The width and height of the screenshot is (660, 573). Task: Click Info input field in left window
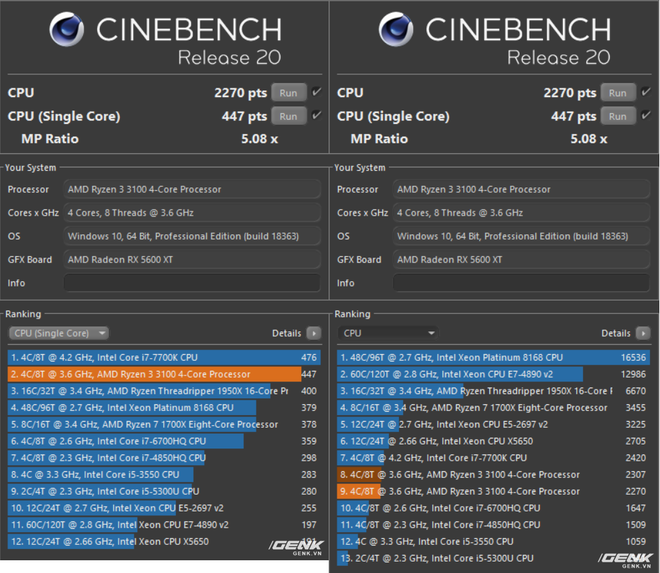(x=192, y=283)
